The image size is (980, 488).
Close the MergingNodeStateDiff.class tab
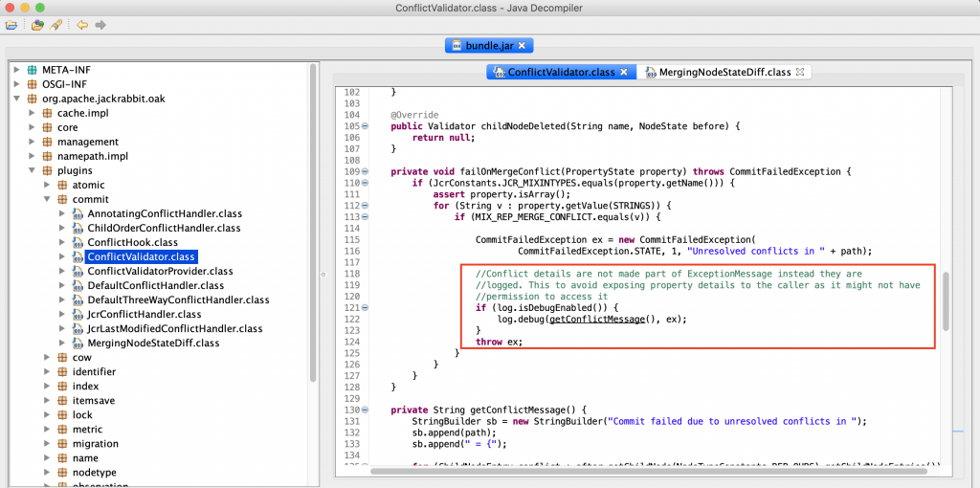click(x=801, y=72)
